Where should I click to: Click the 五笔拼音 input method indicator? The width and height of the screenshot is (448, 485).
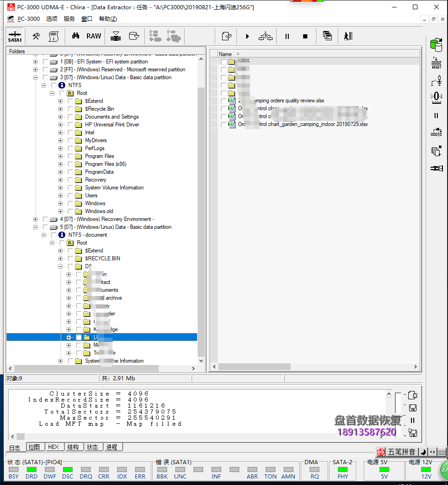point(401,452)
